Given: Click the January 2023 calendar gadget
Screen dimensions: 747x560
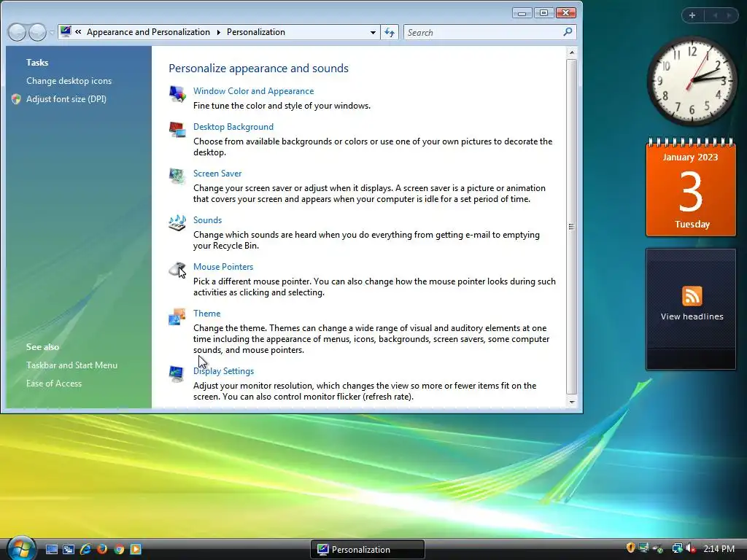Looking at the screenshot, I should (x=691, y=187).
